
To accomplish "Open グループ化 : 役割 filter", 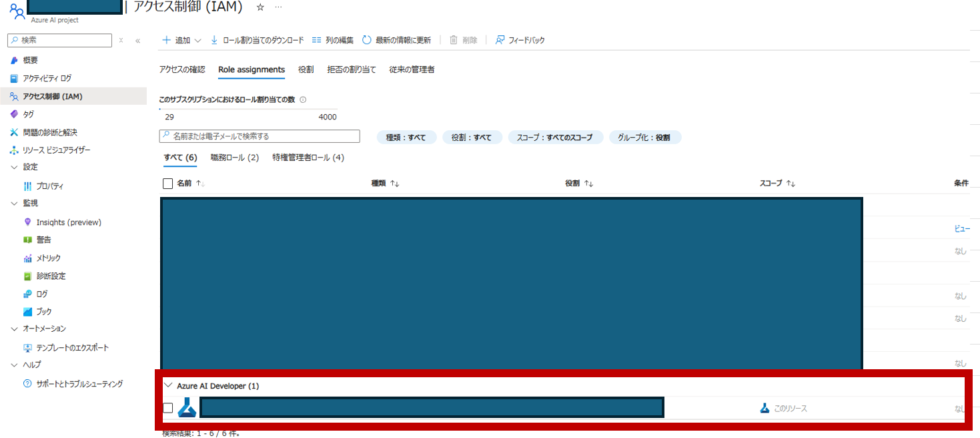I will coord(645,138).
